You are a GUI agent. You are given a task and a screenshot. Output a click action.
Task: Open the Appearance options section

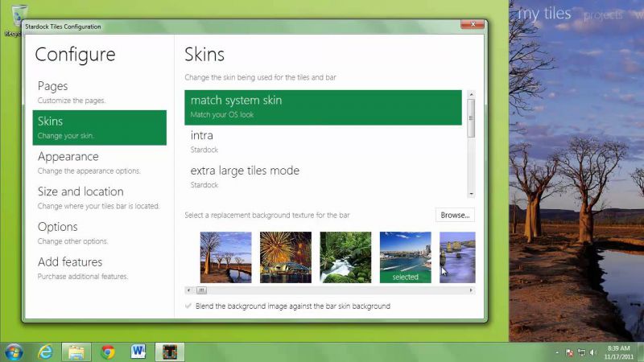pos(99,163)
